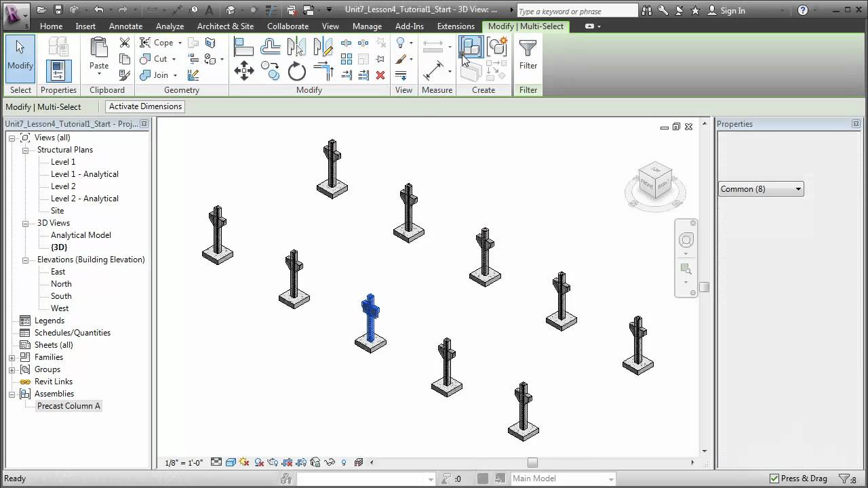Click the Text 'A' icon in quick access toolbar
Viewport: 868px width, 488px height.
coord(209,9)
